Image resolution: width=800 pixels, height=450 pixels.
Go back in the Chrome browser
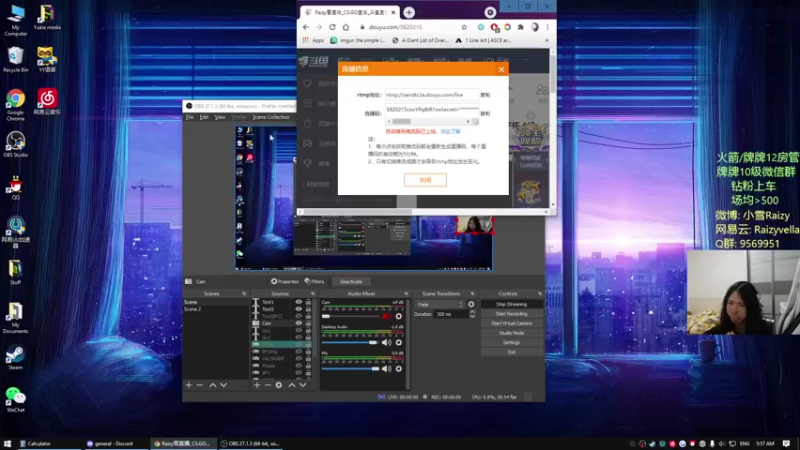(x=306, y=27)
